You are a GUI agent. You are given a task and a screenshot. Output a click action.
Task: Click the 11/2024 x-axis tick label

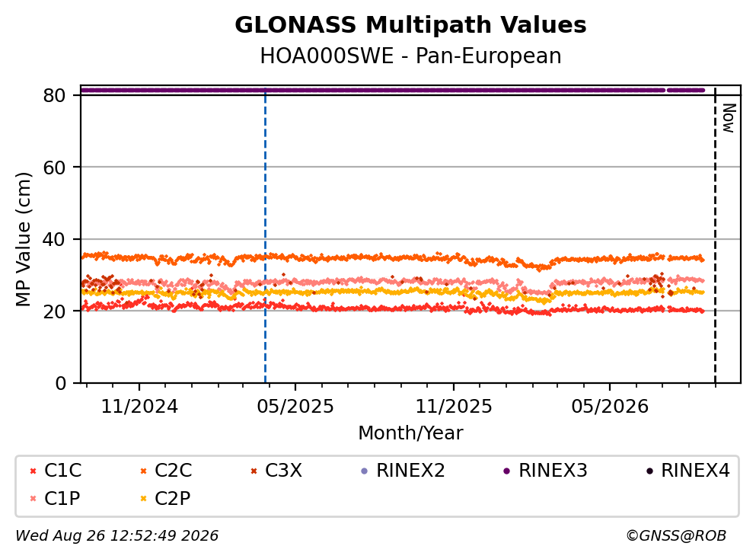(x=139, y=407)
